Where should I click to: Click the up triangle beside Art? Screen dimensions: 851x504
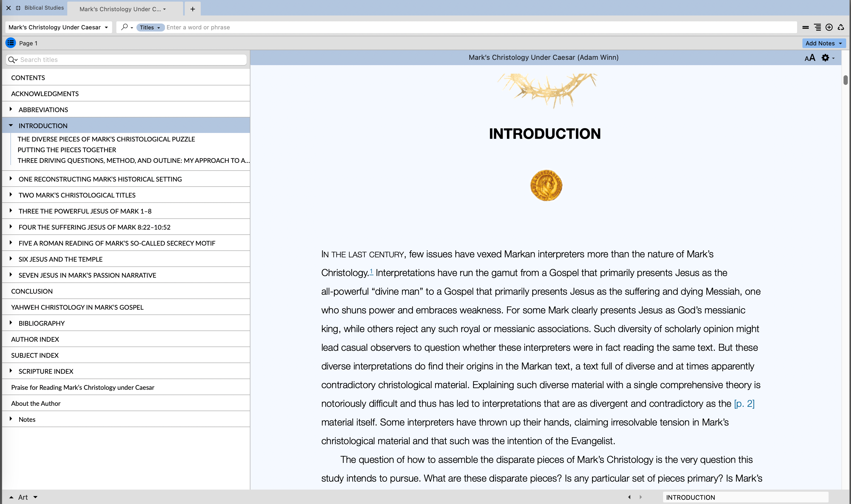coord(11,497)
